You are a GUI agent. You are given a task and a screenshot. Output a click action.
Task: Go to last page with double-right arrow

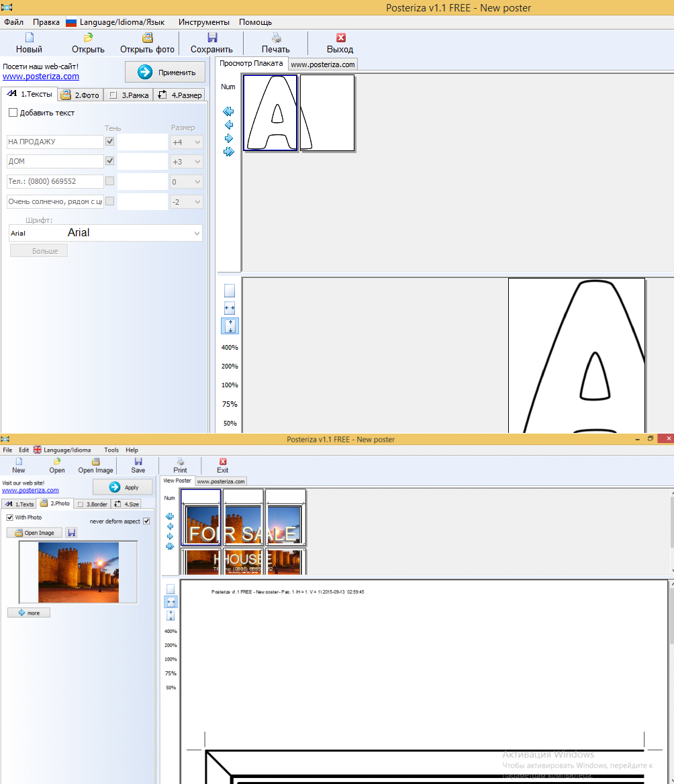point(228,152)
